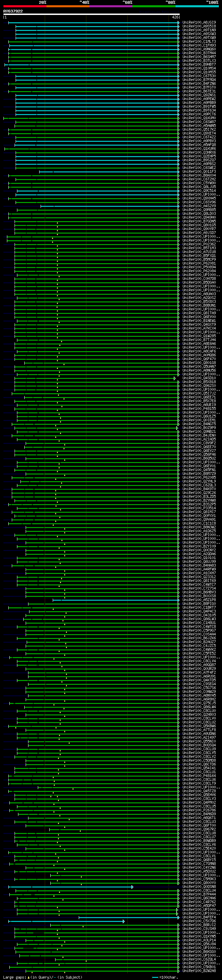This screenshot has width=222, height=980.
Task: Select hit label UniRef100_B6KGG0
Action: 199,951
